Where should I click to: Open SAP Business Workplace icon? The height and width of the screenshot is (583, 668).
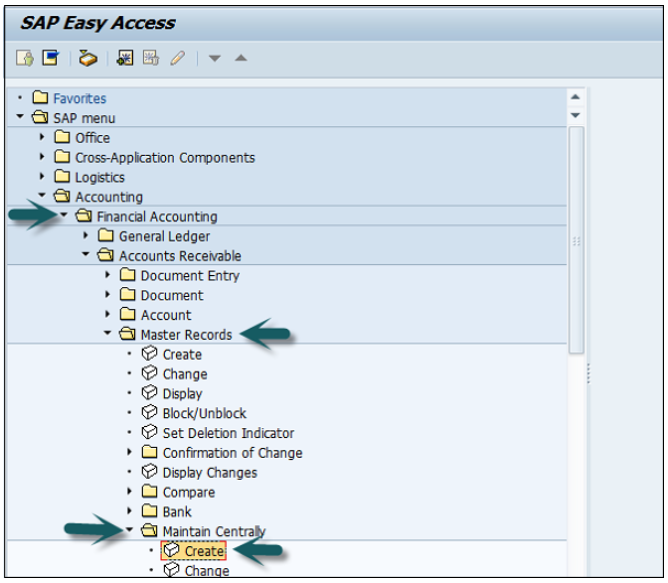click(88, 58)
